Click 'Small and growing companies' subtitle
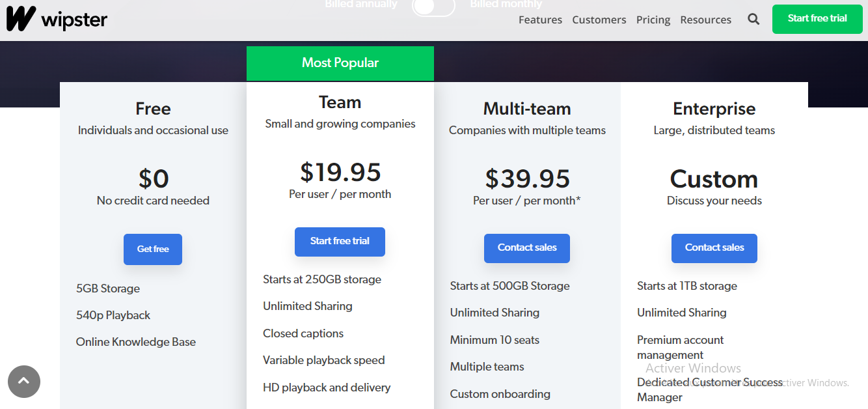 [x=340, y=124]
